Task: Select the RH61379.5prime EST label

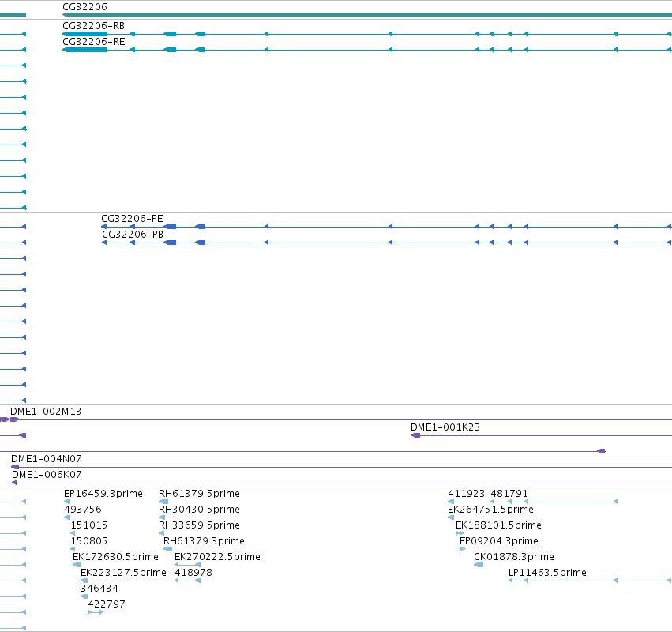Action: (199, 494)
